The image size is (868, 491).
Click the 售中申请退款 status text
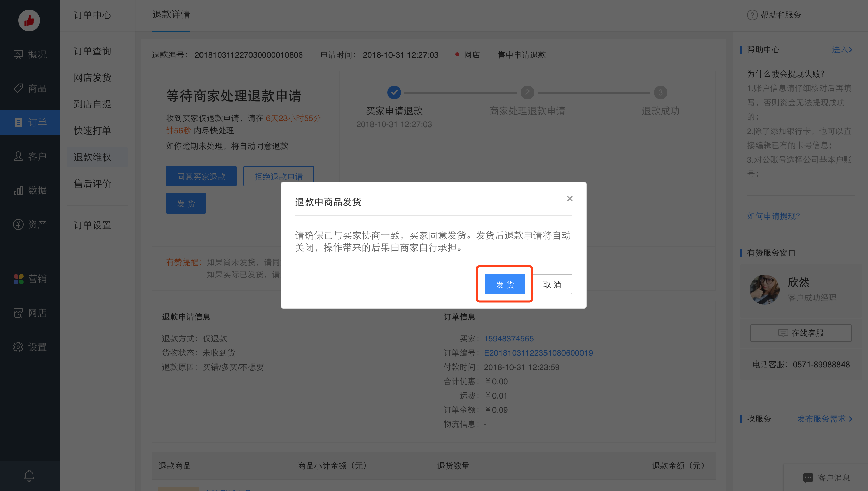click(522, 55)
